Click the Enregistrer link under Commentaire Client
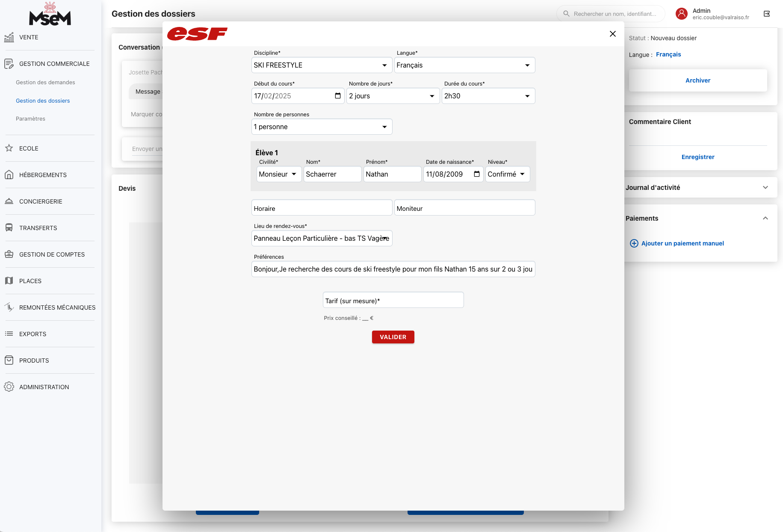Image resolution: width=783 pixels, height=532 pixels. pyautogui.click(x=697, y=157)
